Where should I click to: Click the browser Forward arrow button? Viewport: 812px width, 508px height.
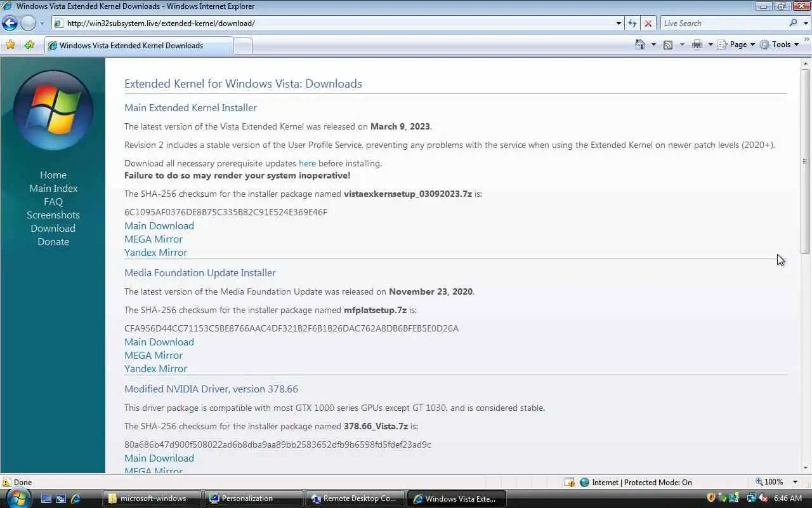[x=28, y=23]
